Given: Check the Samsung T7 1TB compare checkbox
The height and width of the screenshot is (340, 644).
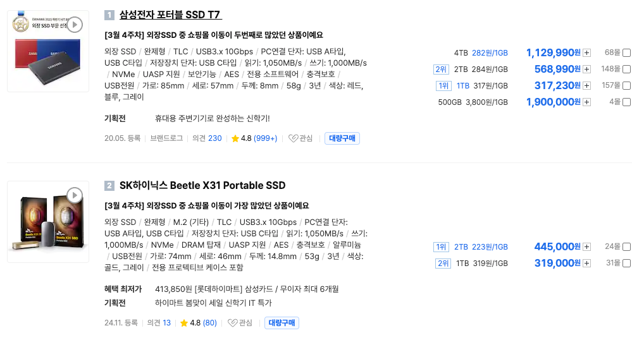Looking at the screenshot, I should (x=626, y=86).
